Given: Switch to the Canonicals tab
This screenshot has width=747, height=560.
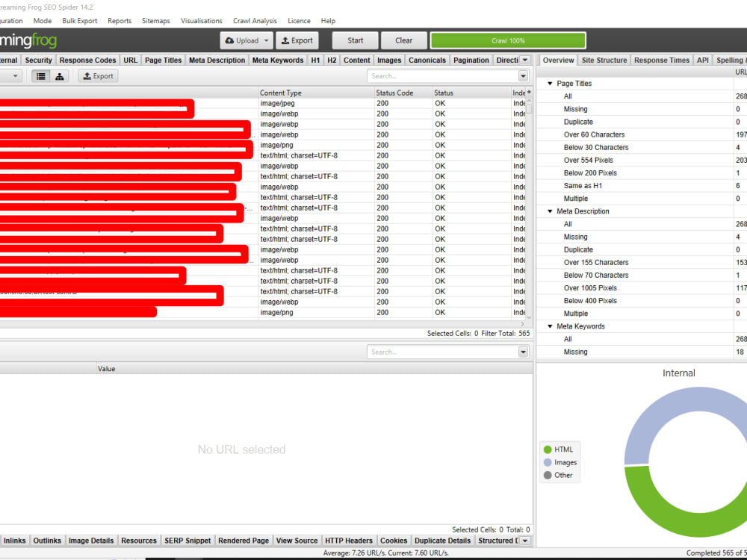Looking at the screenshot, I should tap(427, 60).
